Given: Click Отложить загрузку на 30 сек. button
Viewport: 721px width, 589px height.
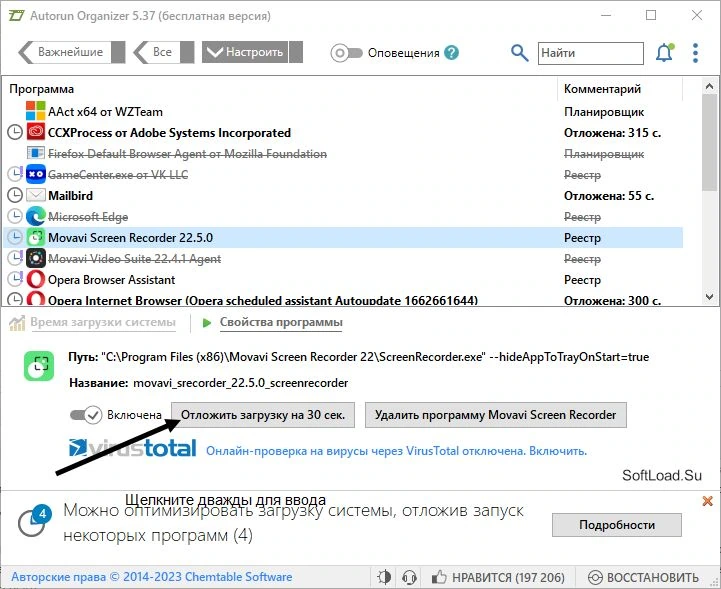Looking at the screenshot, I should [x=263, y=415].
